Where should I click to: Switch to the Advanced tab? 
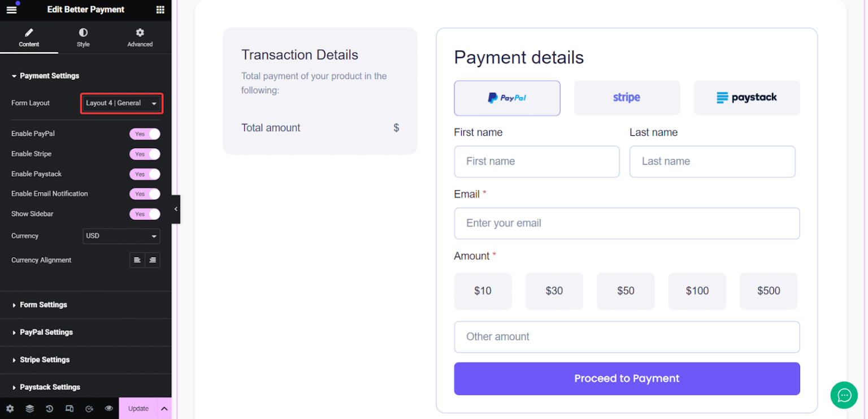139,37
